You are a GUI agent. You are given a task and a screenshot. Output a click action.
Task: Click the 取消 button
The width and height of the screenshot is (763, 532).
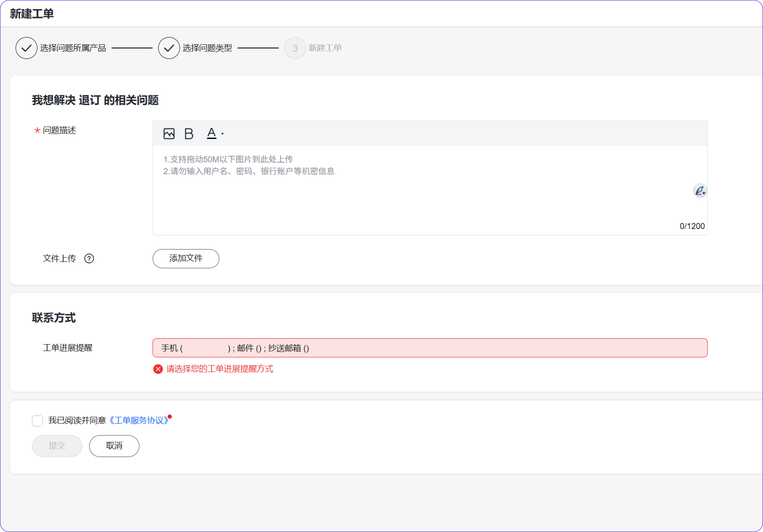coord(114,446)
